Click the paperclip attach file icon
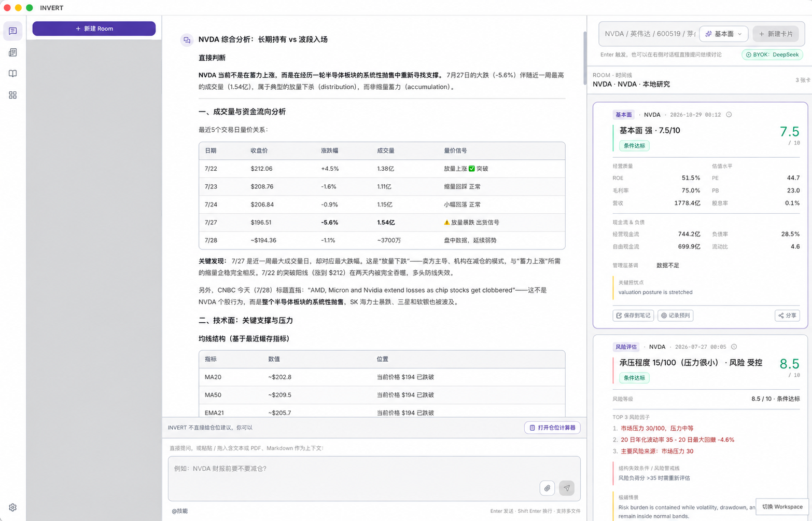812x521 pixels. pos(547,488)
